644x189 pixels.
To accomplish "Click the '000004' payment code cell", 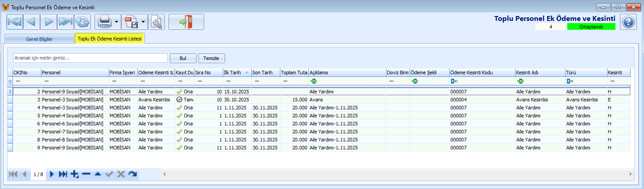I will click(x=482, y=100).
